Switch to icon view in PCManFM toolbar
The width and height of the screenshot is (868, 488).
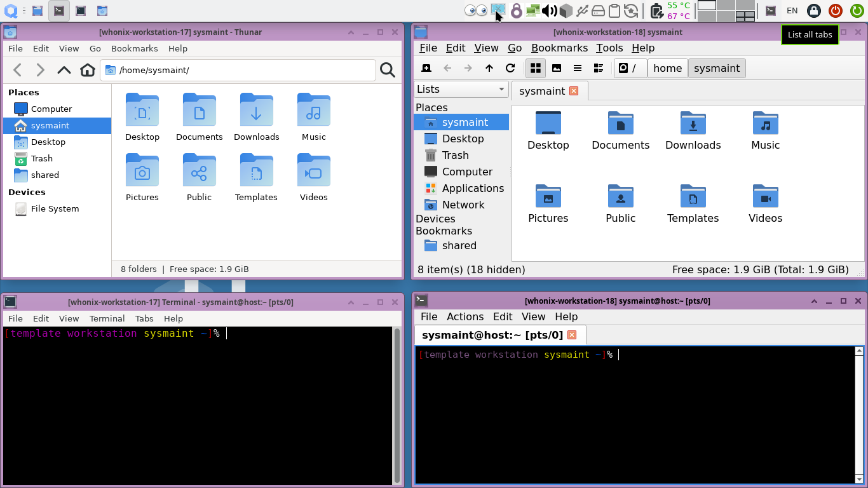536,68
